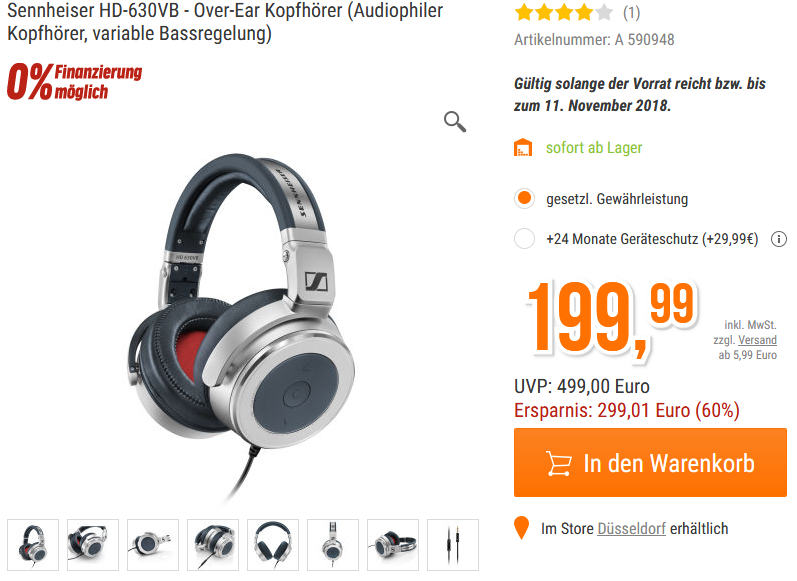
Task: Select sixth thumbnail of single earcup
Action: click(333, 545)
